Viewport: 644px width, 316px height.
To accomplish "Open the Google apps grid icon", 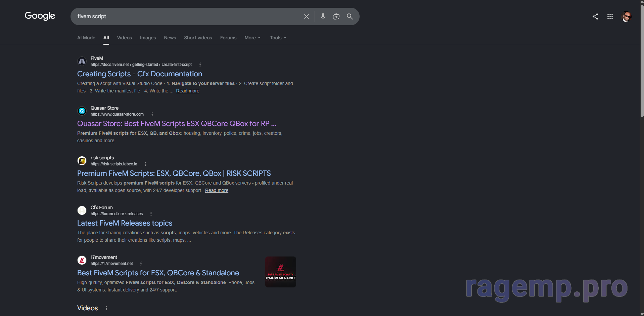I will [610, 16].
